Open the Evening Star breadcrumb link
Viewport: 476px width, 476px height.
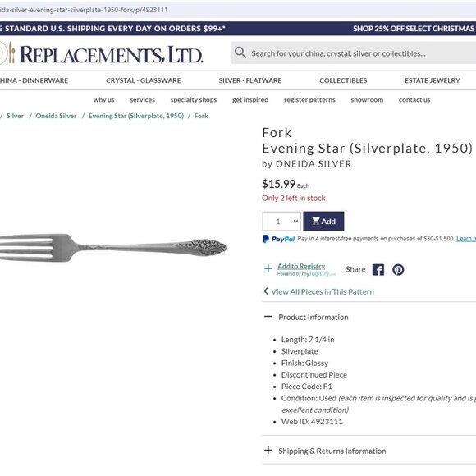(136, 116)
